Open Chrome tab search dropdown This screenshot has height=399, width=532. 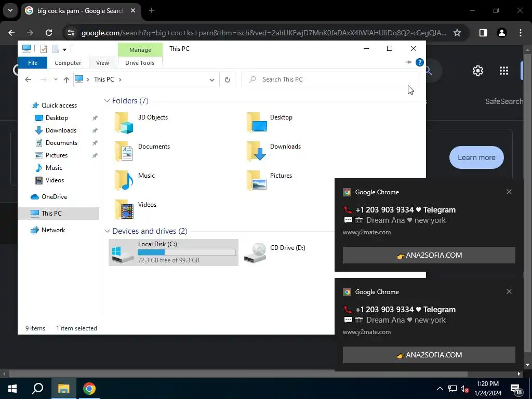(10, 10)
